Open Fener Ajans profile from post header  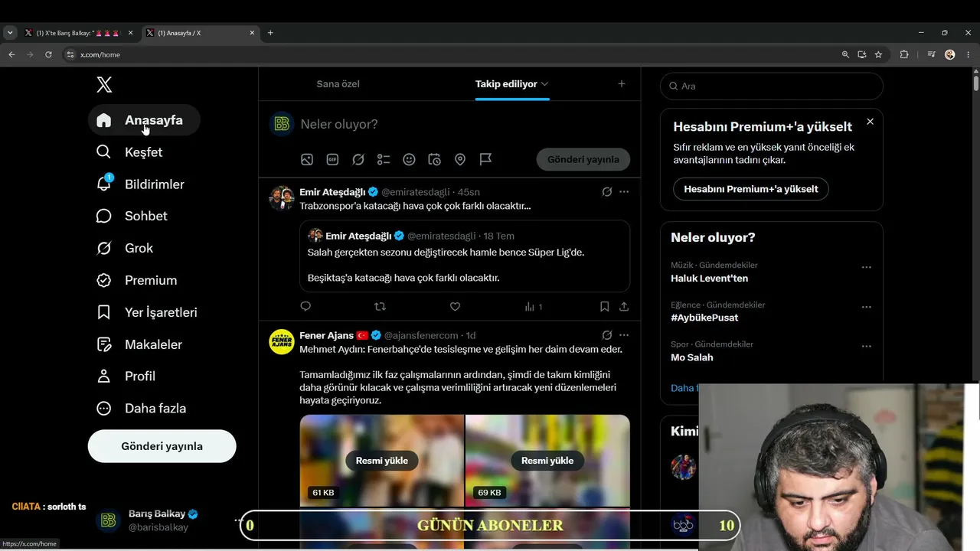[x=327, y=335]
